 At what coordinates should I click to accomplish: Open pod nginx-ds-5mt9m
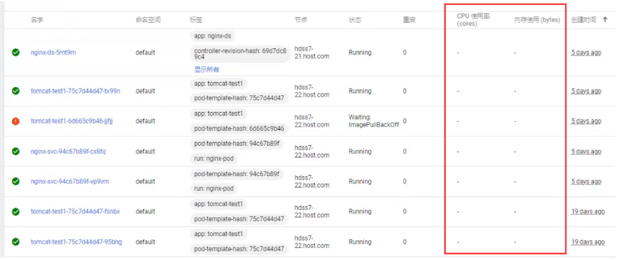point(53,53)
